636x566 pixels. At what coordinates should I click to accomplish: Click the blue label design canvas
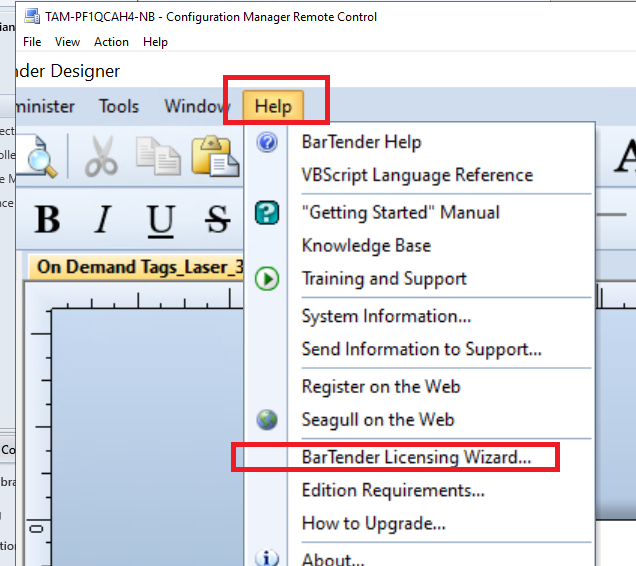[x=148, y=437]
